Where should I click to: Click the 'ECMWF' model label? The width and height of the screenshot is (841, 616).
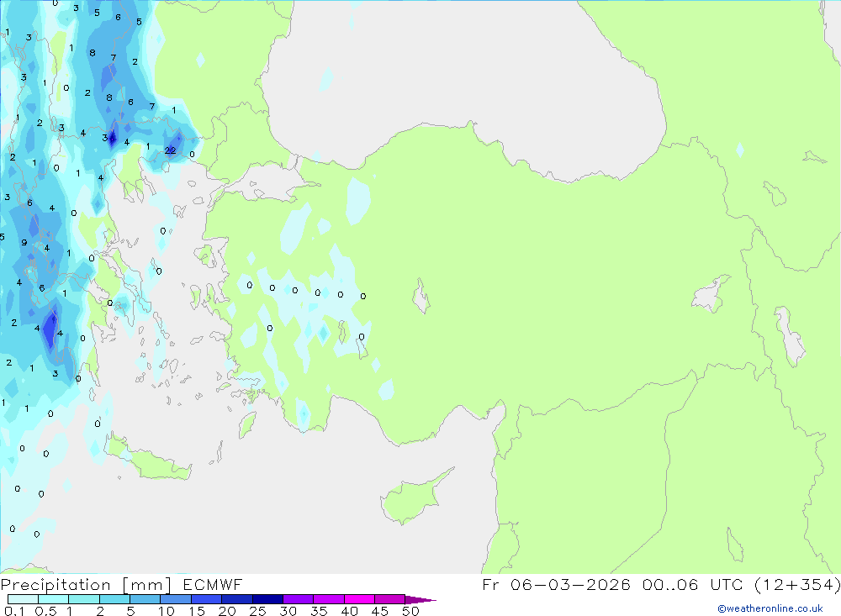point(213,584)
